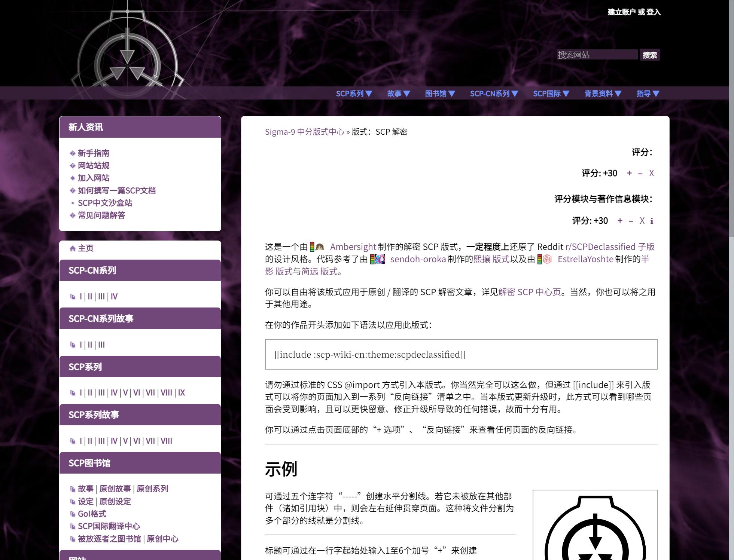Click sendoh-oroka's avatar icon
The width and height of the screenshot is (734, 560).
tap(380, 259)
